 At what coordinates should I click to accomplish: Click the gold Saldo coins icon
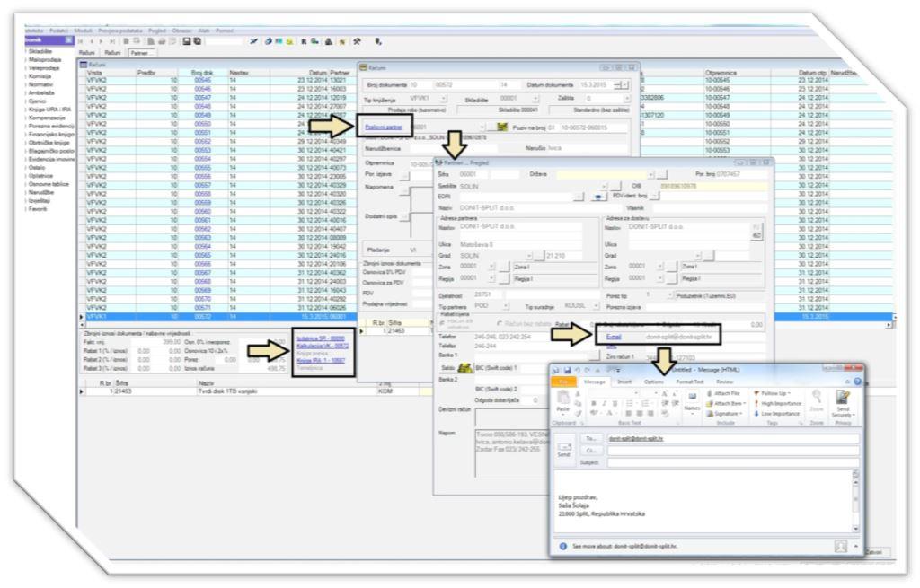pyautogui.click(x=465, y=366)
